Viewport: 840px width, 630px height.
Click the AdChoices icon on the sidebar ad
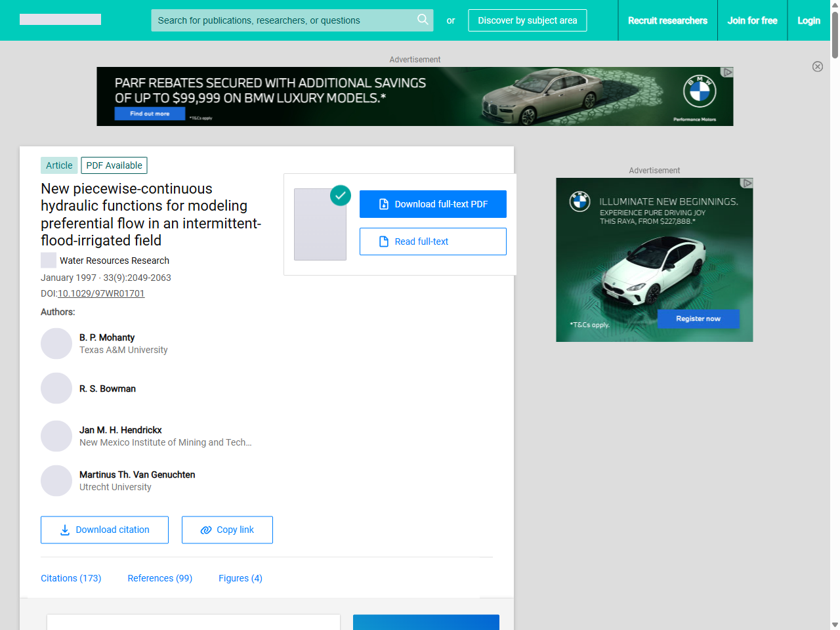click(x=747, y=183)
